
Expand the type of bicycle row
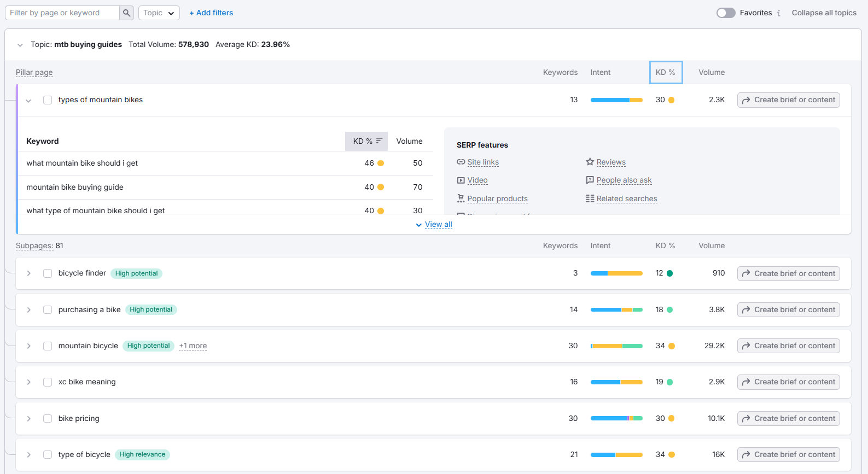point(29,455)
